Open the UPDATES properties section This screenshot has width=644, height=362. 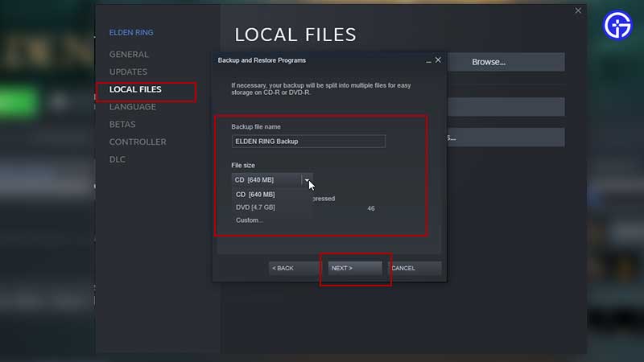tap(128, 72)
